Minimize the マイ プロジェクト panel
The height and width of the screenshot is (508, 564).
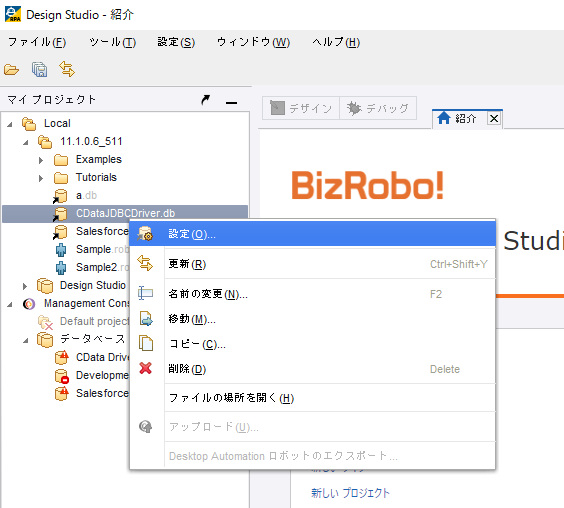(231, 103)
